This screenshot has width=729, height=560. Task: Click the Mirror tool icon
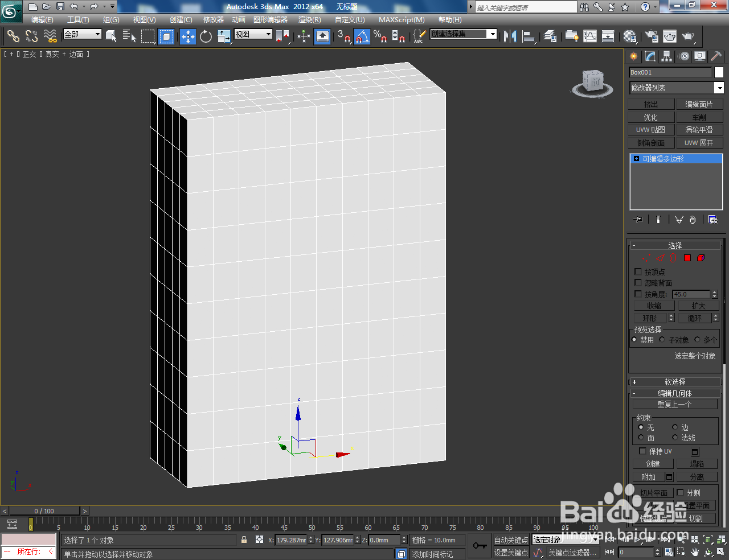click(x=510, y=36)
